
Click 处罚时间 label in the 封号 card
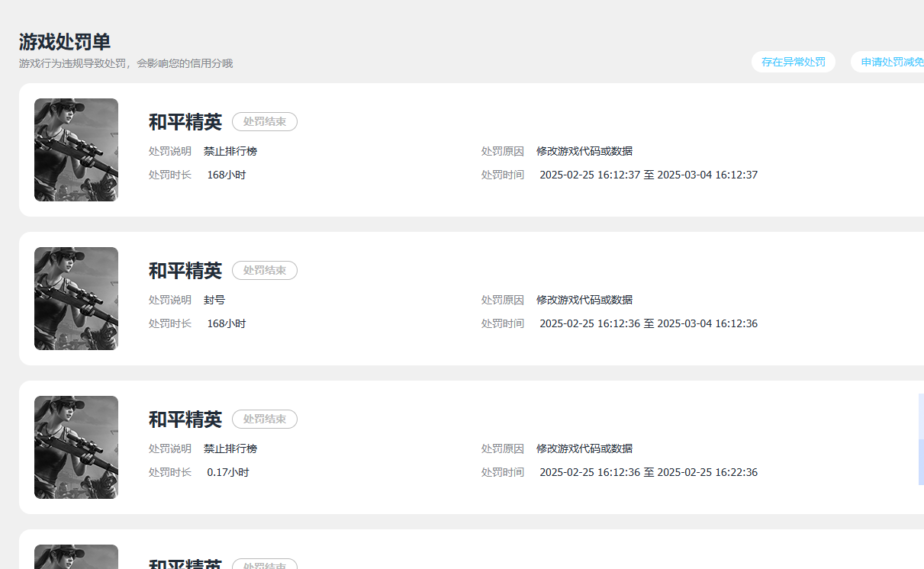[x=503, y=323]
